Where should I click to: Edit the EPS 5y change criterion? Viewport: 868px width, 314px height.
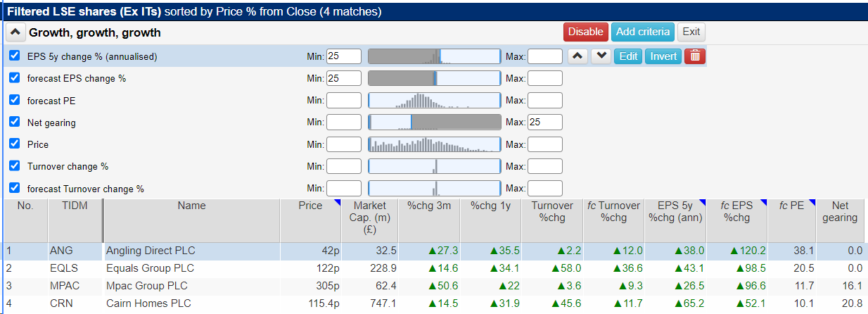628,56
